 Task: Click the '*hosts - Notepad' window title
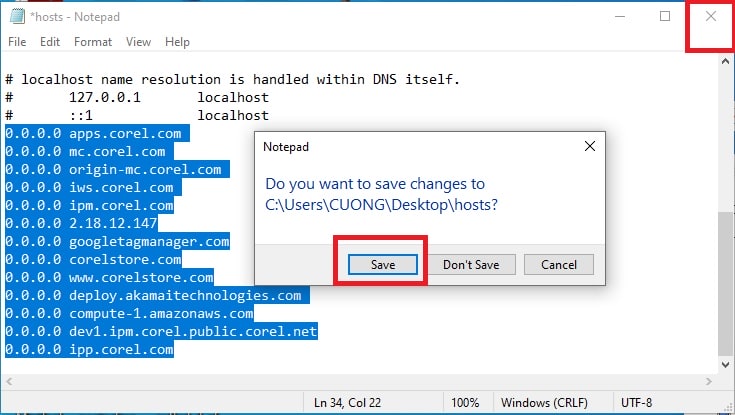(x=75, y=17)
